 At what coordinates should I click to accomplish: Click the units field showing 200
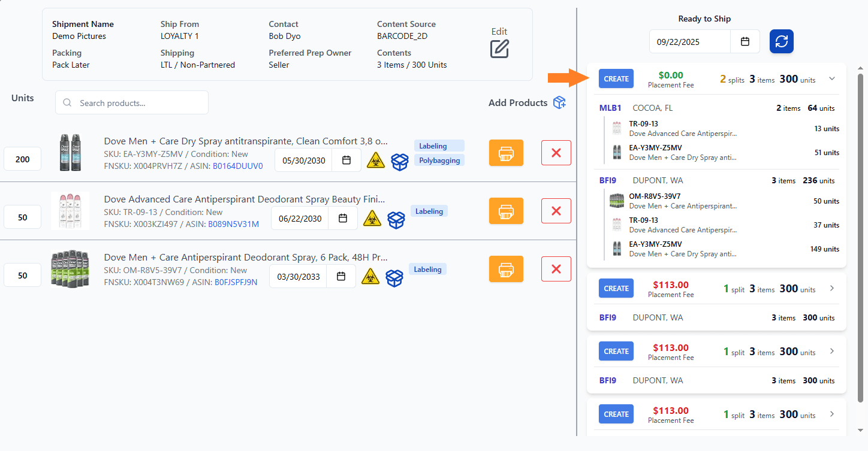click(x=22, y=159)
